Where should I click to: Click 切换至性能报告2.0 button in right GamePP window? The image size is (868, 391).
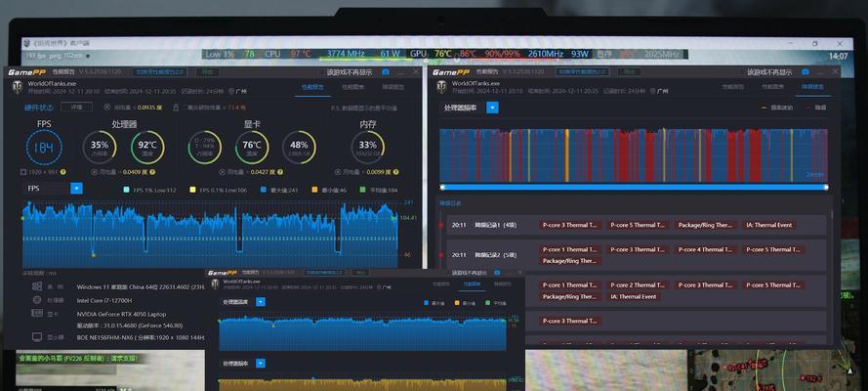click(x=583, y=72)
